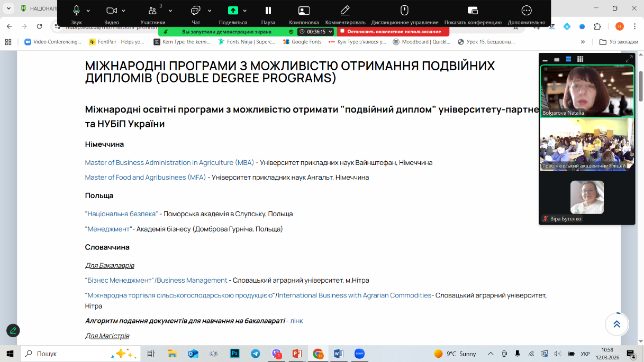
Task: Click Остановить совместное использование button
Action: [394, 32]
